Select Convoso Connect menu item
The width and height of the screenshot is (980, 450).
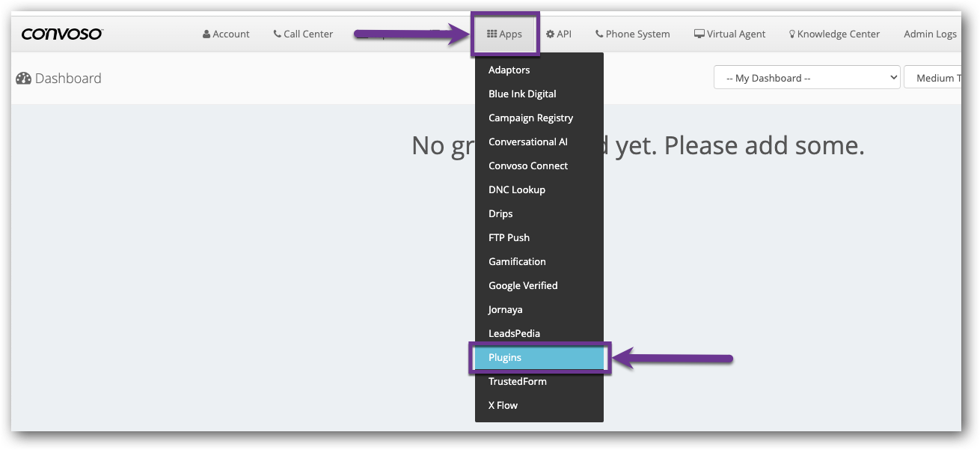[528, 165]
